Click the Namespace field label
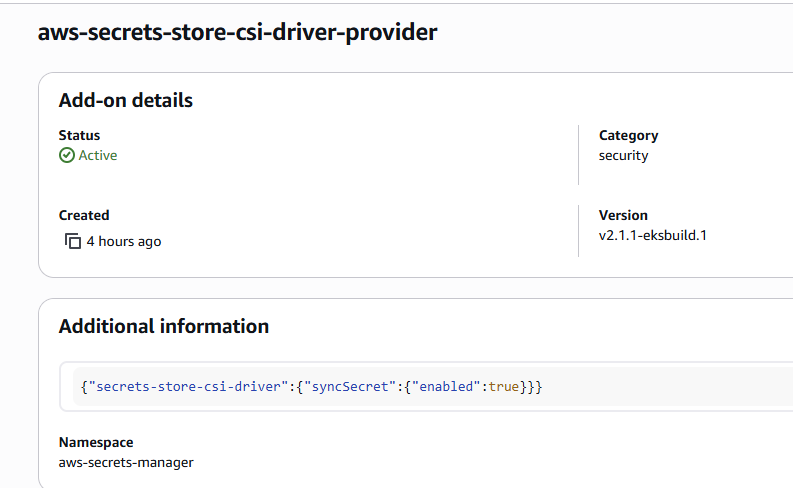Screen dimensions: 793x488 (x=96, y=442)
